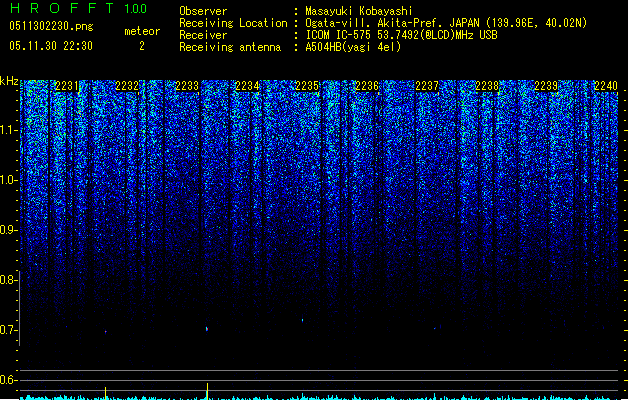The image size is (629, 400).
Task: Click the yellow spike below 2232
Action: 106,393
